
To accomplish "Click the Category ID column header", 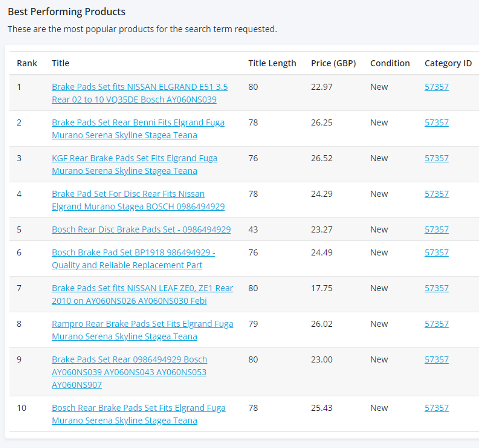I will click(x=448, y=63).
